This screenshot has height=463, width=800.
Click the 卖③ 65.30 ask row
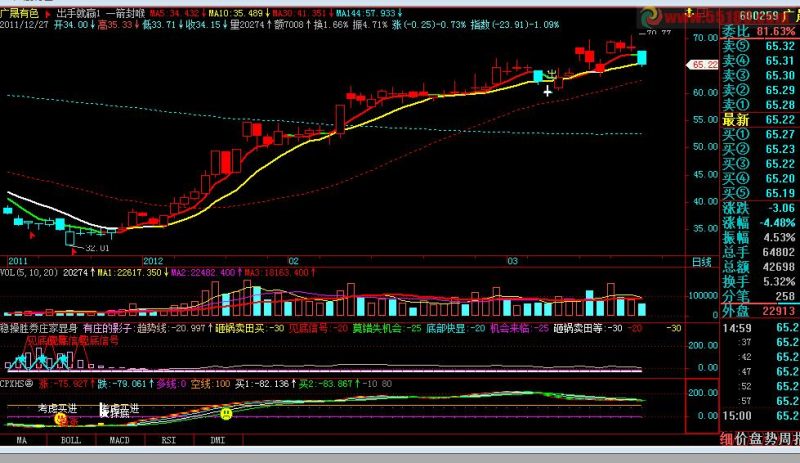[x=759, y=75]
